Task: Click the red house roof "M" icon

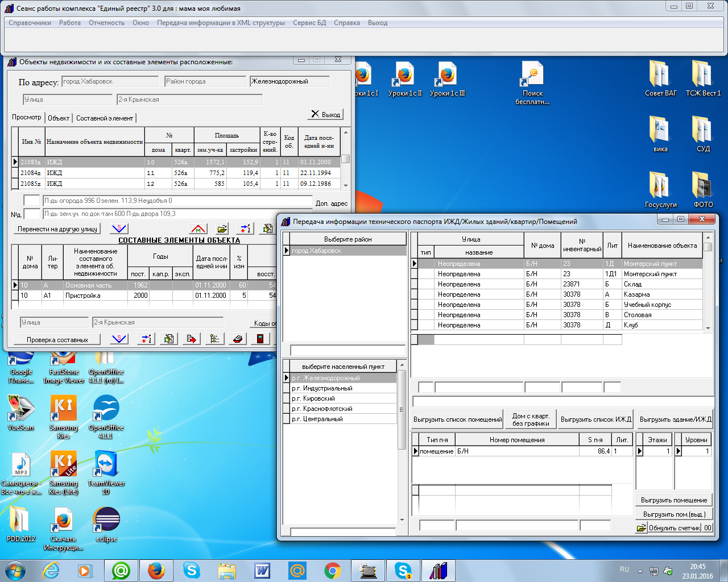Action: [x=198, y=228]
